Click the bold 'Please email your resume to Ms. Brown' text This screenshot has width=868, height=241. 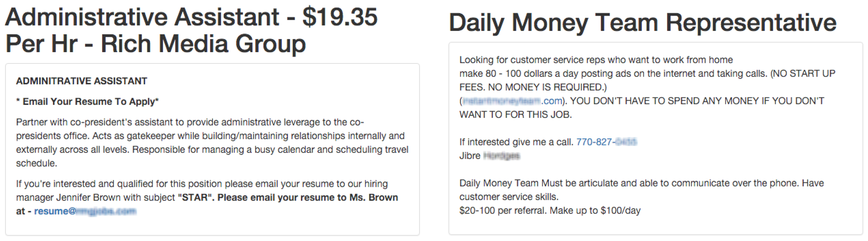[308, 197]
